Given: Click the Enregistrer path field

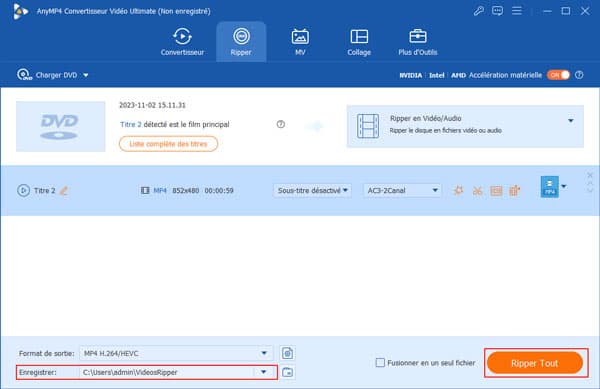Looking at the screenshot, I should pos(166,372).
